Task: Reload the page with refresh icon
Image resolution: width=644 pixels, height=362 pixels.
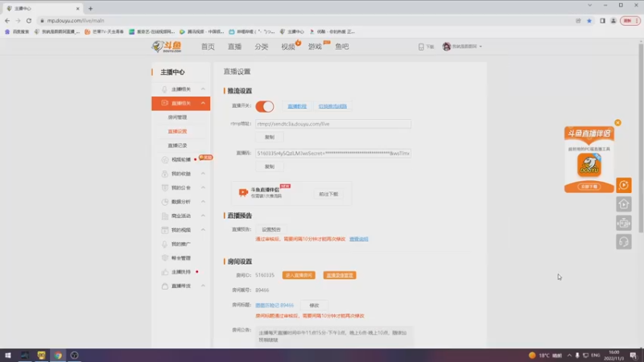Action: [x=29, y=21]
